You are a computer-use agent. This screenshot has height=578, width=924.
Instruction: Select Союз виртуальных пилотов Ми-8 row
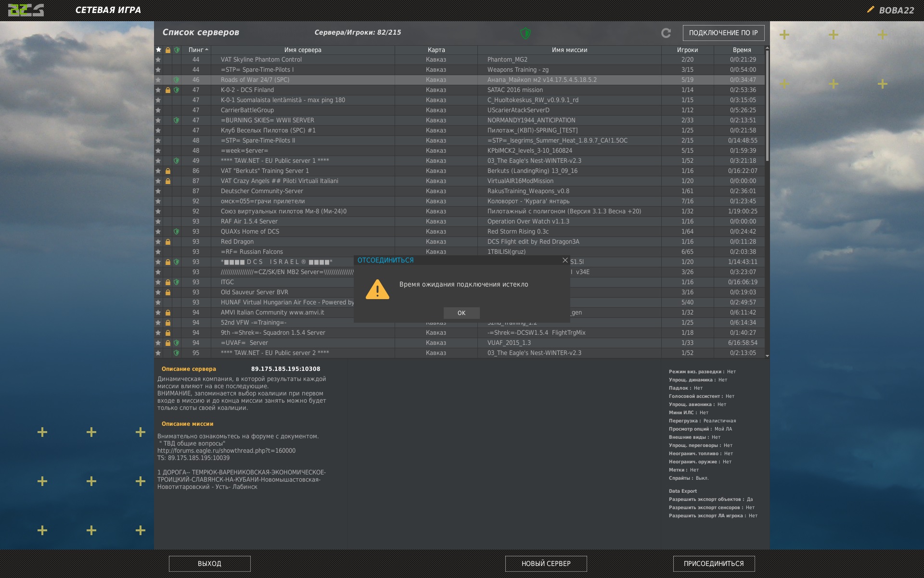459,211
